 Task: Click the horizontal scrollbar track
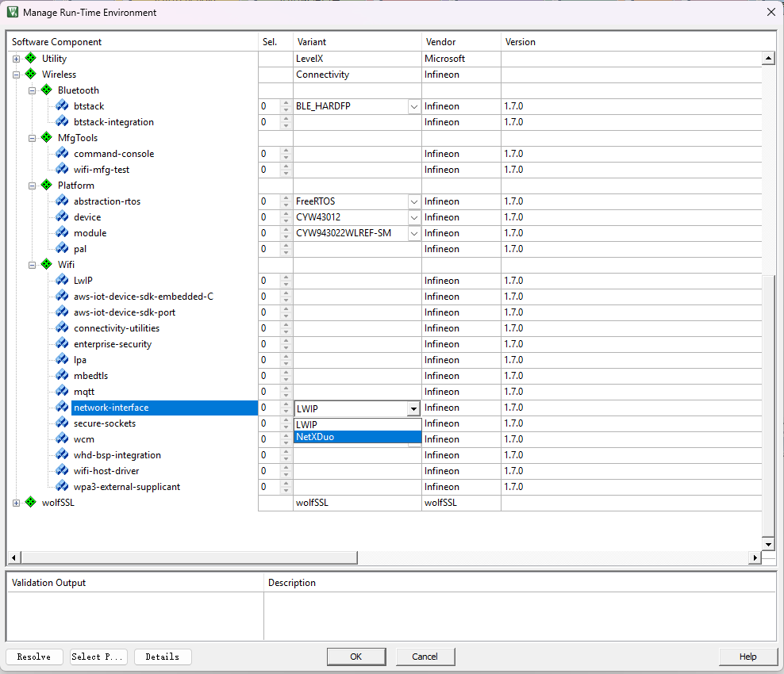[x=555, y=558]
